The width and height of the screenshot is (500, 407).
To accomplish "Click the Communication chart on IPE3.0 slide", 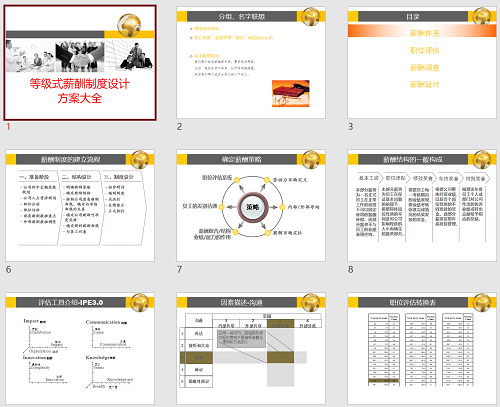I will coord(107,335).
